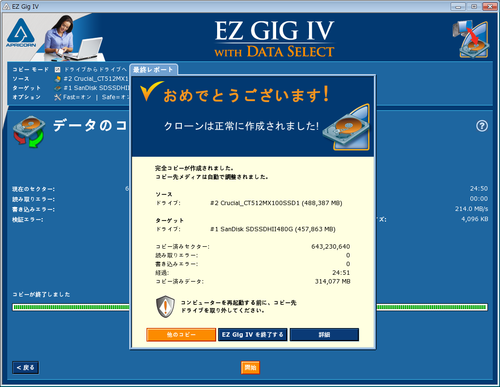Click the source drive icon beside #2 Crucial

pos(58,79)
